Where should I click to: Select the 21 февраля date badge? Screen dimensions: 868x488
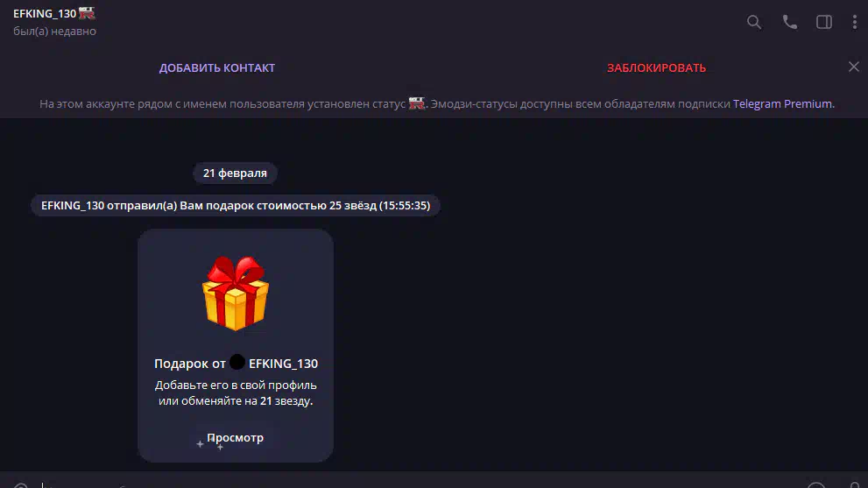tap(235, 173)
